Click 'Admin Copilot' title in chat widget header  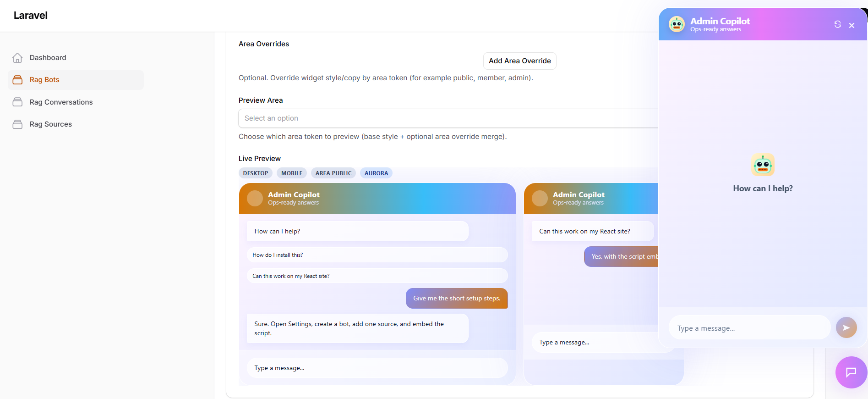pyautogui.click(x=720, y=21)
